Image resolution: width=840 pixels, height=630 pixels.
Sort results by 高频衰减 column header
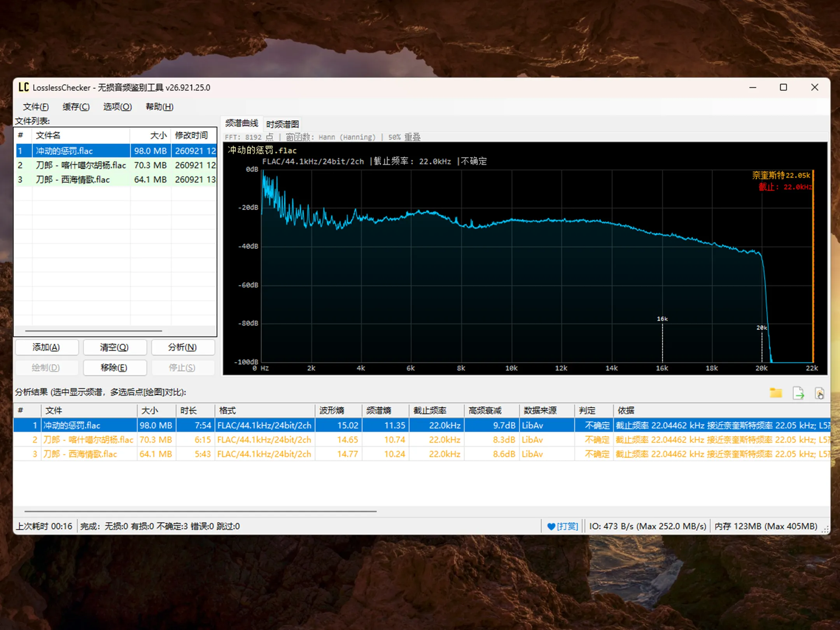point(492,410)
